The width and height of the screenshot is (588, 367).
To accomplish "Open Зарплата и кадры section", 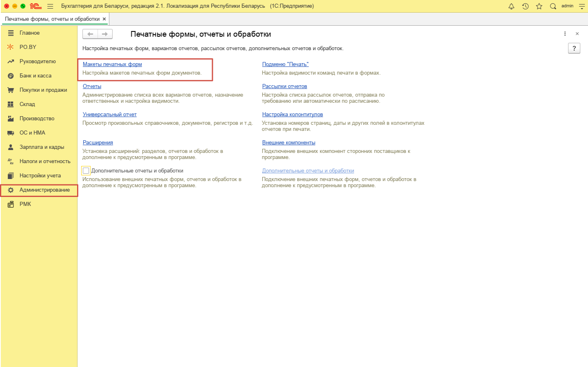I will point(42,147).
